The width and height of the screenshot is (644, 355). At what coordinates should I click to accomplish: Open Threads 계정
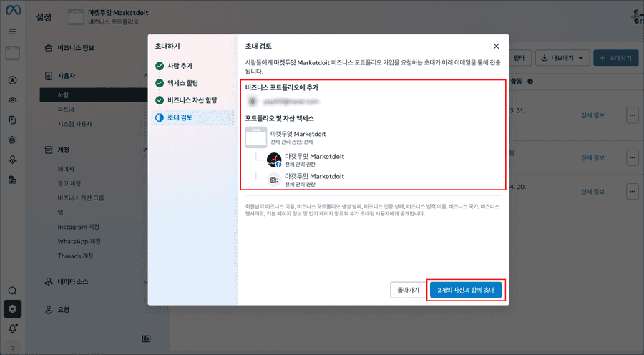(x=75, y=256)
